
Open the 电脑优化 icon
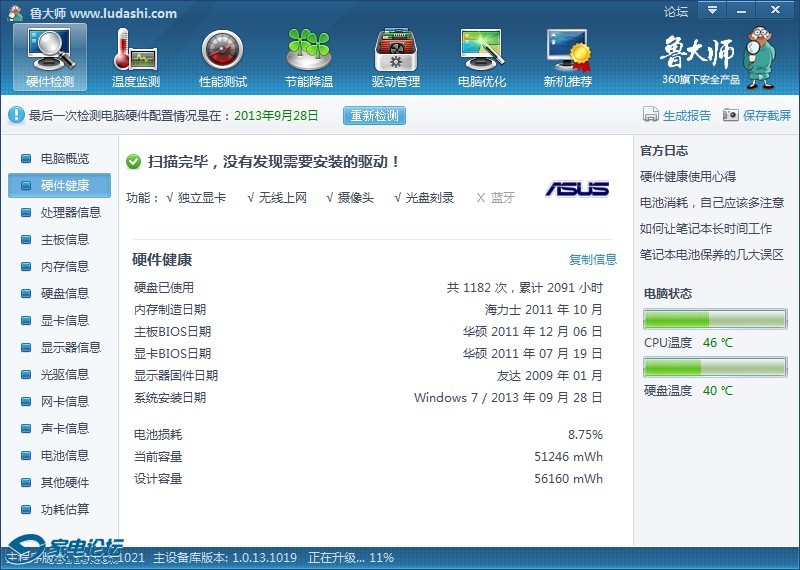[481, 50]
